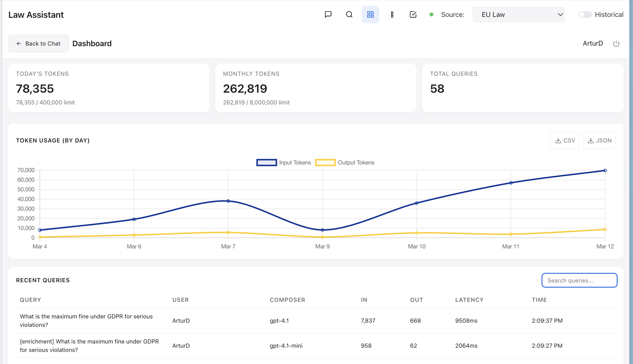Click the Law Assistant app title
The width and height of the screenshot is (633, 364).
click(x=36, y=14)
